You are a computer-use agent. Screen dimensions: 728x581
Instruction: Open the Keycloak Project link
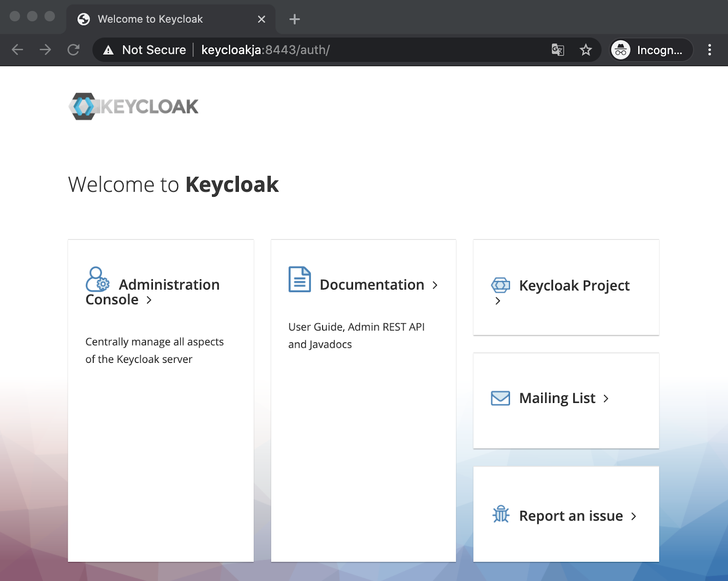tap(574, 285)
